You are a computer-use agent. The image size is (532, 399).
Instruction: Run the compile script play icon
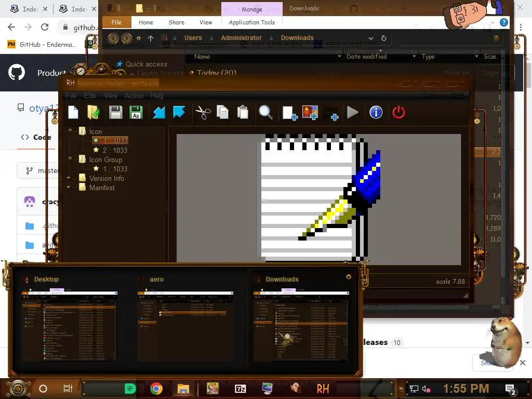[353, 112]
